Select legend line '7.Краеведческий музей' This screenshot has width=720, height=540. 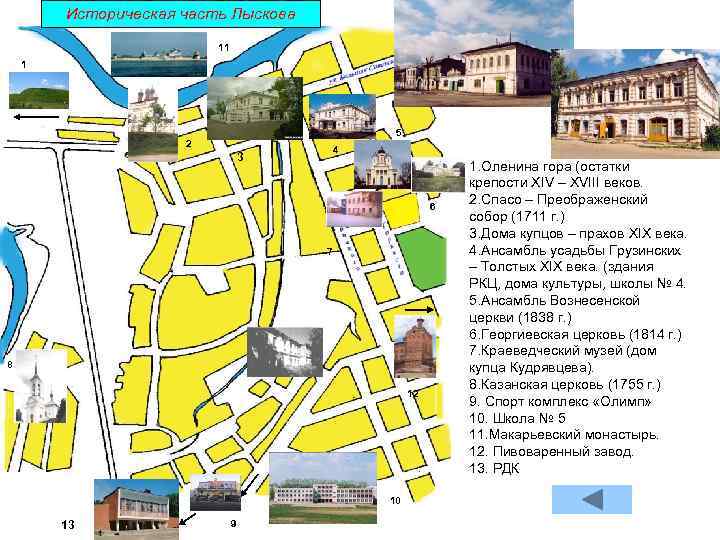(x=563, y=359)
